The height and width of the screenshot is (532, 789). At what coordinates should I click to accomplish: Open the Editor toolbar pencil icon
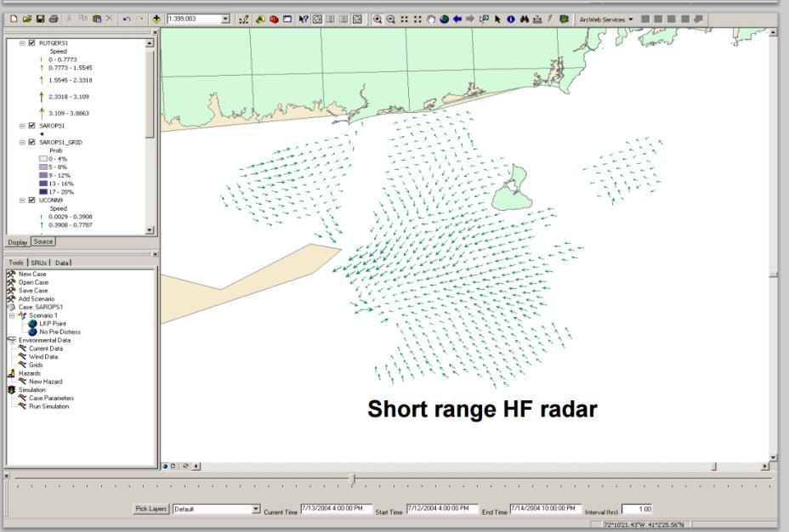pos(244,19)
